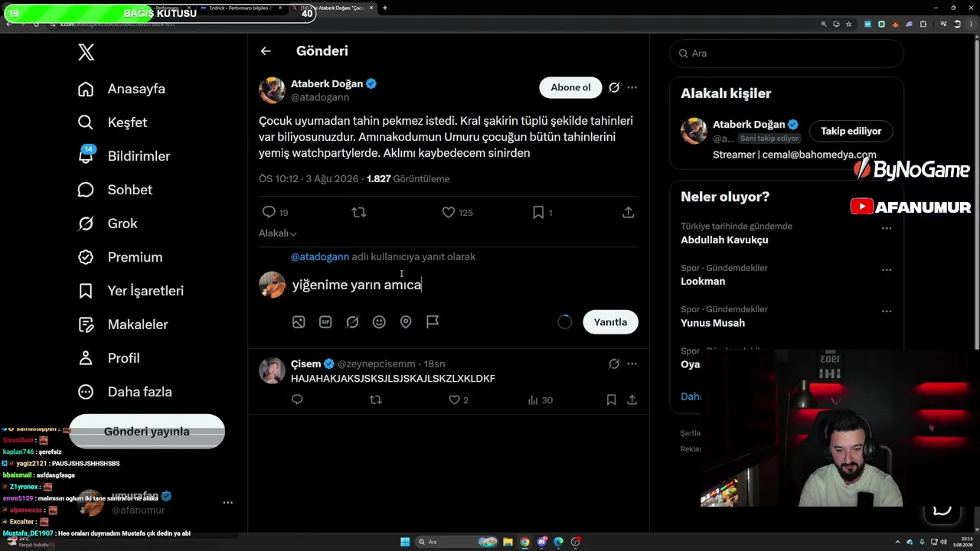
Task: Open Microsoft Edge from the taskbar
Action: pos(559,542)
